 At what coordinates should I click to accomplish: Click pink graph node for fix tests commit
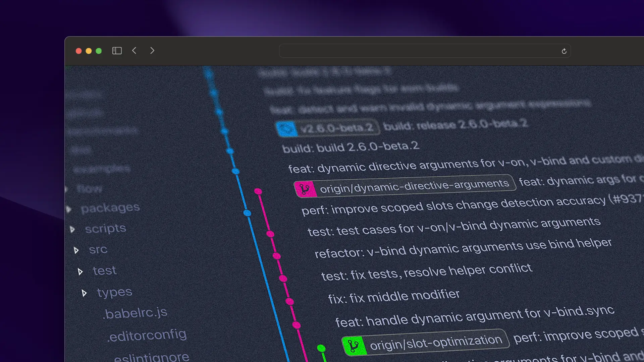tap(283, 279)
